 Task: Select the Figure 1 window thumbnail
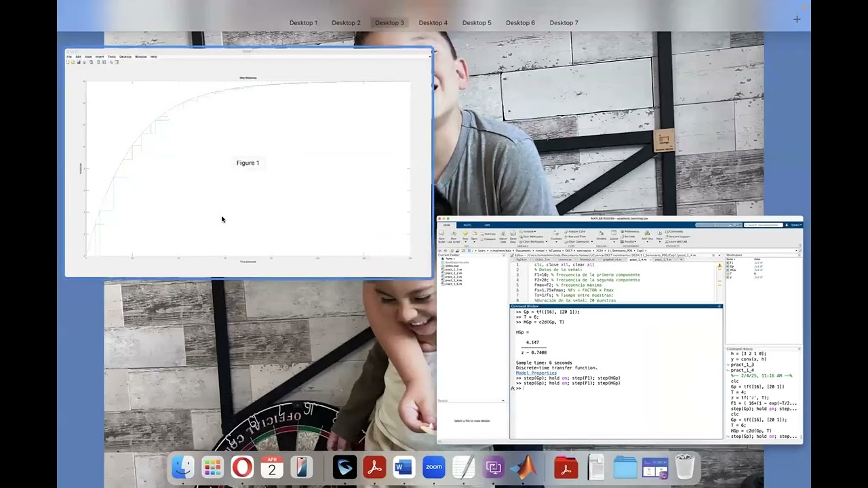tap(248, 163)
